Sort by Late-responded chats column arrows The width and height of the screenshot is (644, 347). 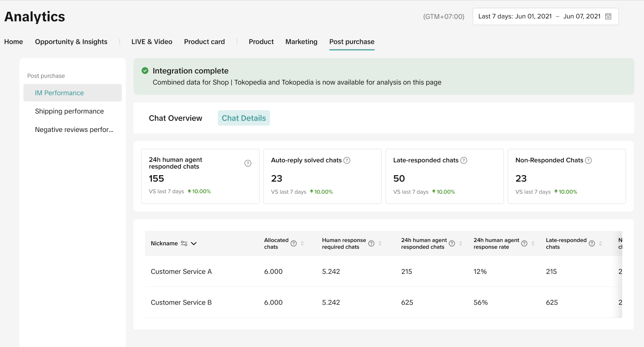600,244
